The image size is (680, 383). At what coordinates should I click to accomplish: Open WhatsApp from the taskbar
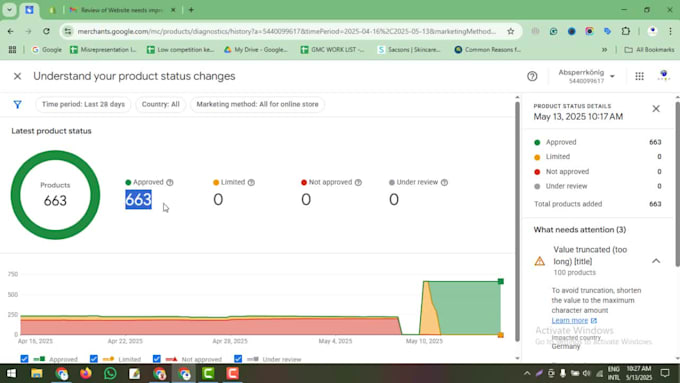[110, 373]
